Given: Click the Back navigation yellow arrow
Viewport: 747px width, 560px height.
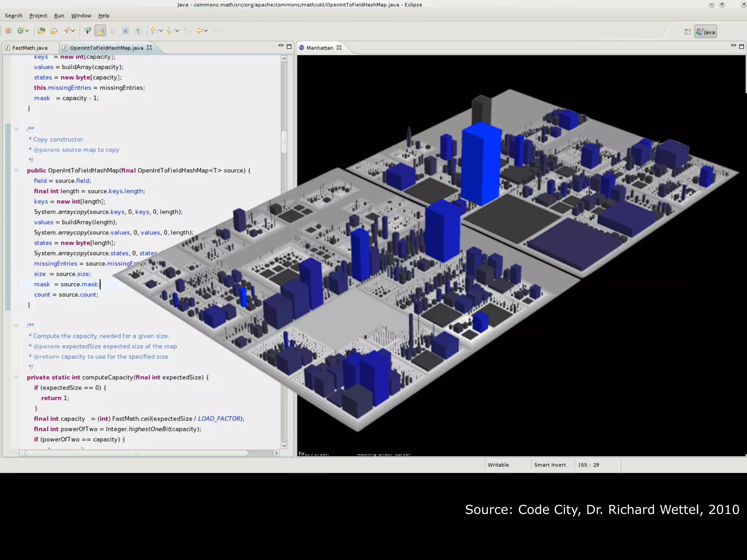Looking at the screenshot, I should tap(199, 31).
